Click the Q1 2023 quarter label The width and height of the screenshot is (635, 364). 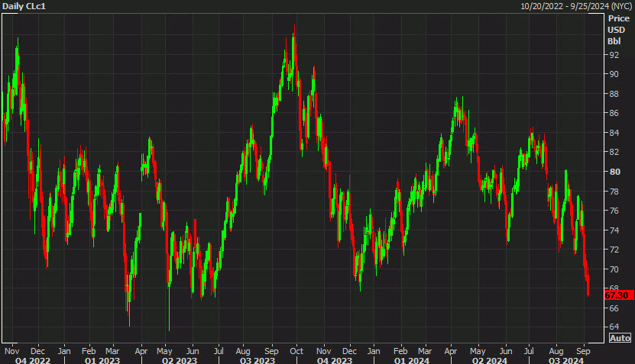point(102,360)
